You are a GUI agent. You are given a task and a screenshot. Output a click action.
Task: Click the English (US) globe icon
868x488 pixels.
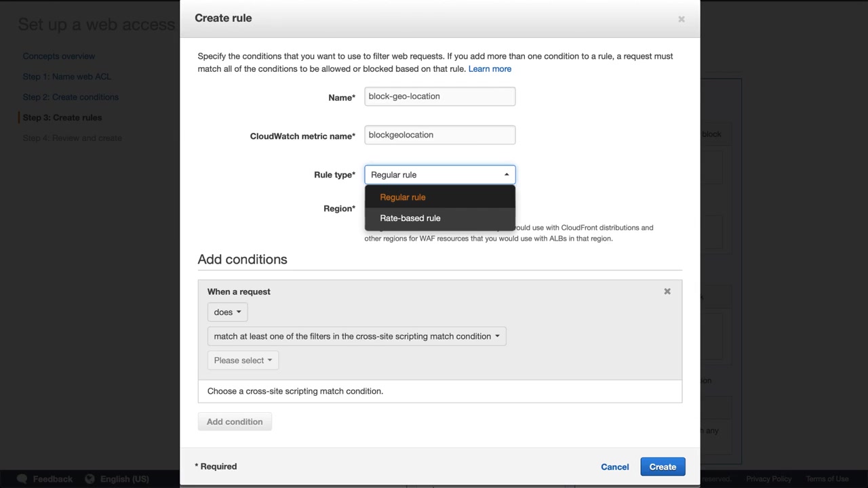coord(90,479)
